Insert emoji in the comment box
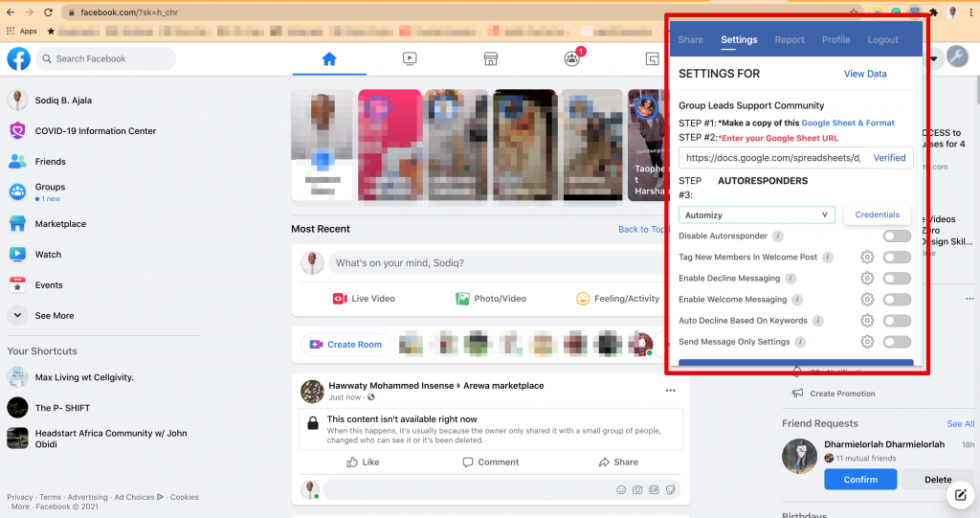This screenshot has height=518, width=980. 620,490
